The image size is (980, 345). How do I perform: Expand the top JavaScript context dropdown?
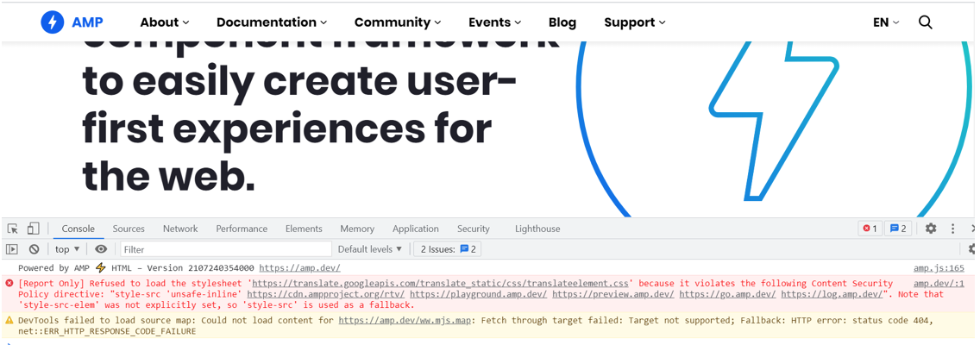[67, 249]
